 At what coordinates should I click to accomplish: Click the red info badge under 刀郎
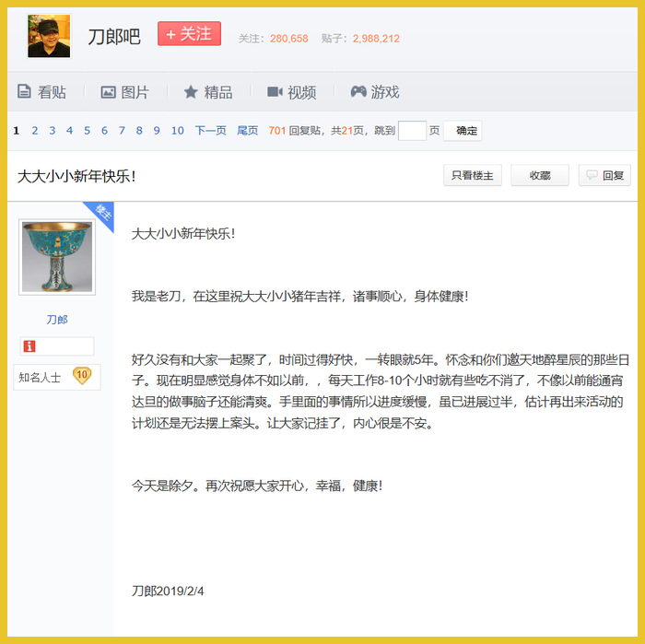click(x=29, y=346)
